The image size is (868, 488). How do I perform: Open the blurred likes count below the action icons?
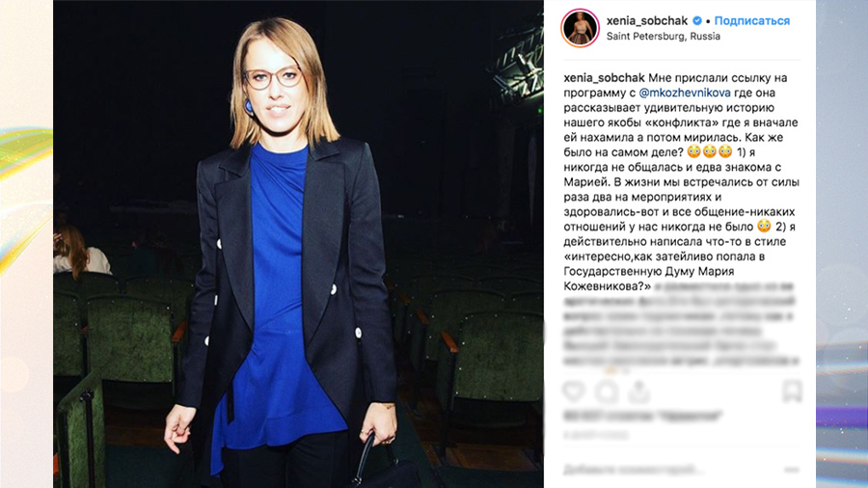click(642, 416)
